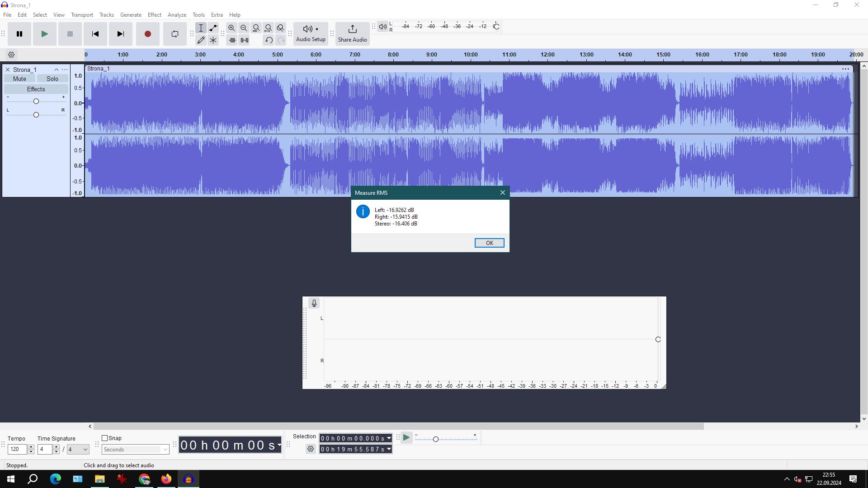Solo the Strona_1 track
This screenshot has height=488, width=868.
(x=52, y=79)
